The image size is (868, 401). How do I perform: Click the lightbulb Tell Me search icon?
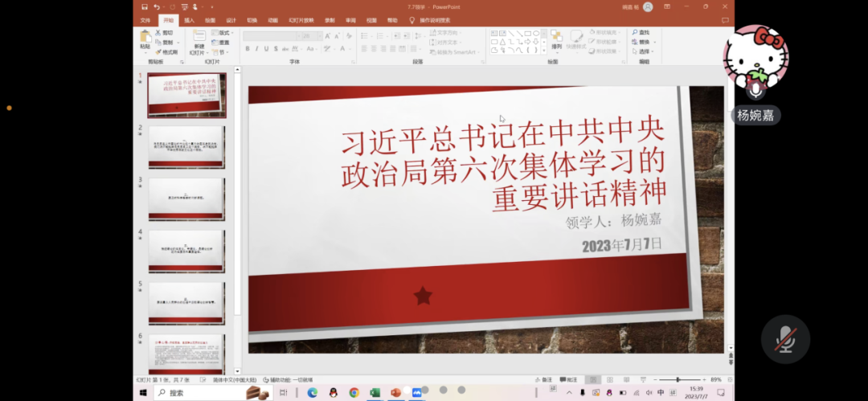[411, 20]
